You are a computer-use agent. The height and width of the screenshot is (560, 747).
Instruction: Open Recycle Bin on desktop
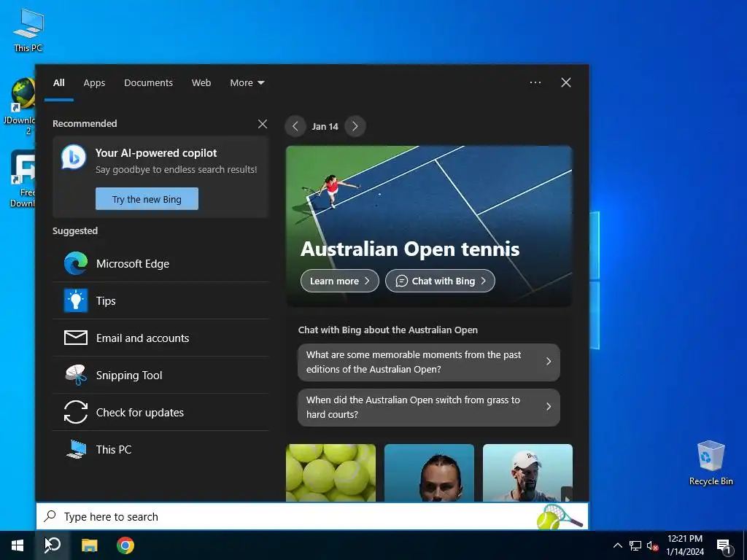click(x=711, y=462)
